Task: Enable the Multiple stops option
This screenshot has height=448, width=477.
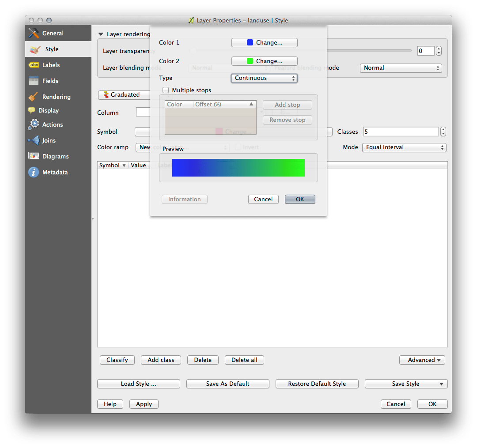Action: click(x=166, y=90)
